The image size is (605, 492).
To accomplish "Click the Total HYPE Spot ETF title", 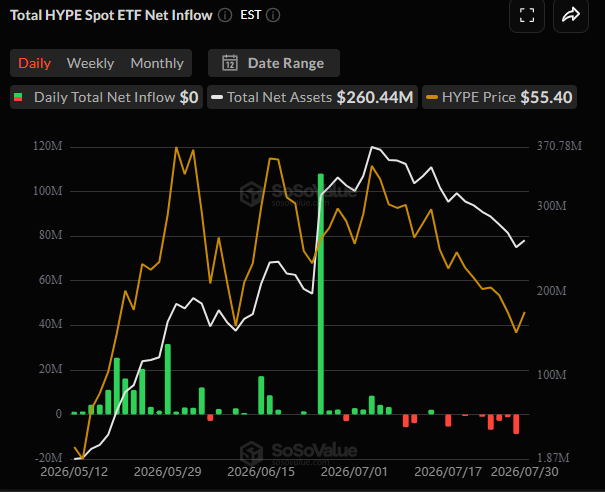I will click(x=111, y=15).
